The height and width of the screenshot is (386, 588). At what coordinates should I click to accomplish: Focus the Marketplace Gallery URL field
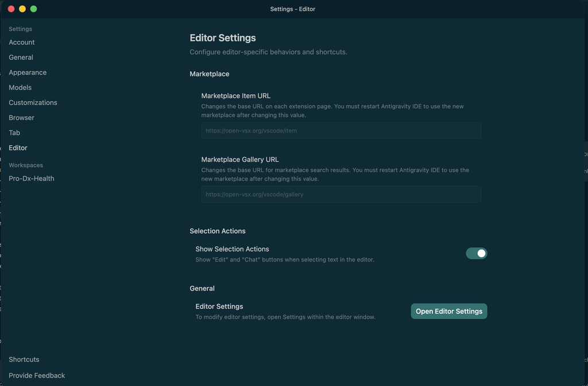tap(341, 194)
